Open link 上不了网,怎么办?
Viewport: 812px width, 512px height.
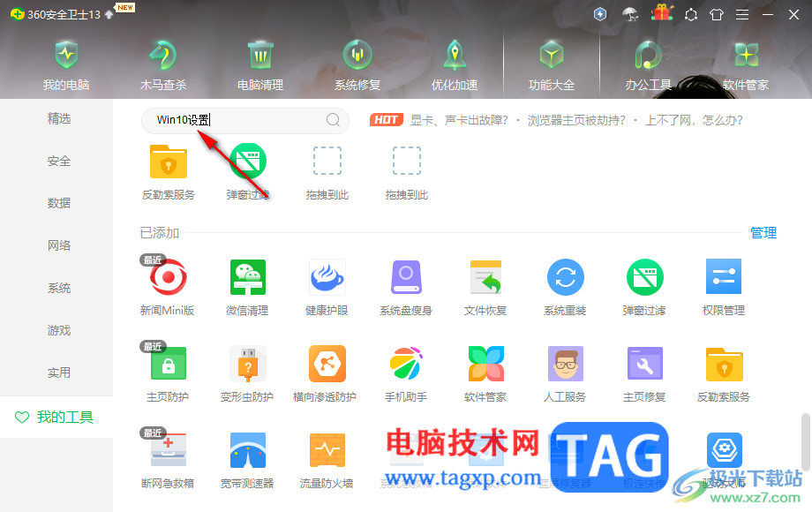694,121
